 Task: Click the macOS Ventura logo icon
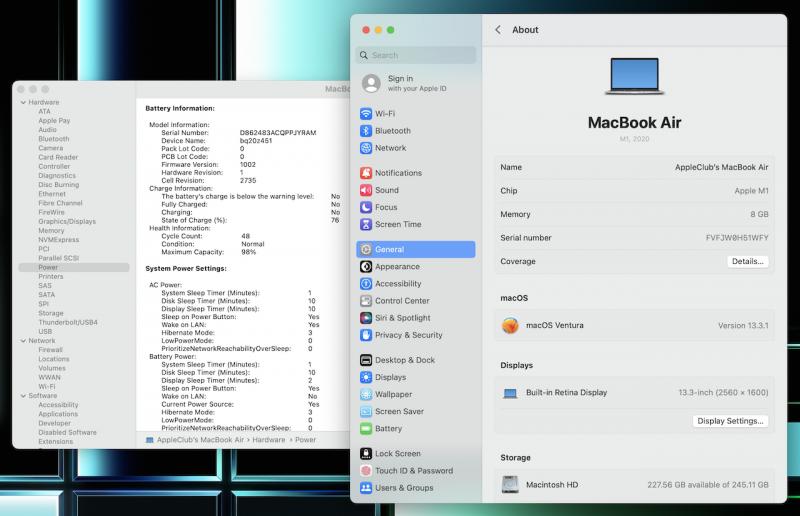point(510,325)
